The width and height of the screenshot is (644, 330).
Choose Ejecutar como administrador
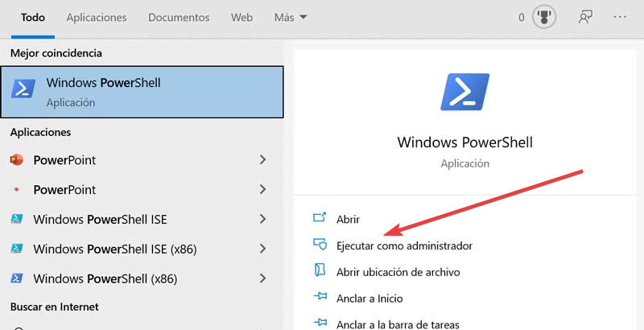pos(404,245)
